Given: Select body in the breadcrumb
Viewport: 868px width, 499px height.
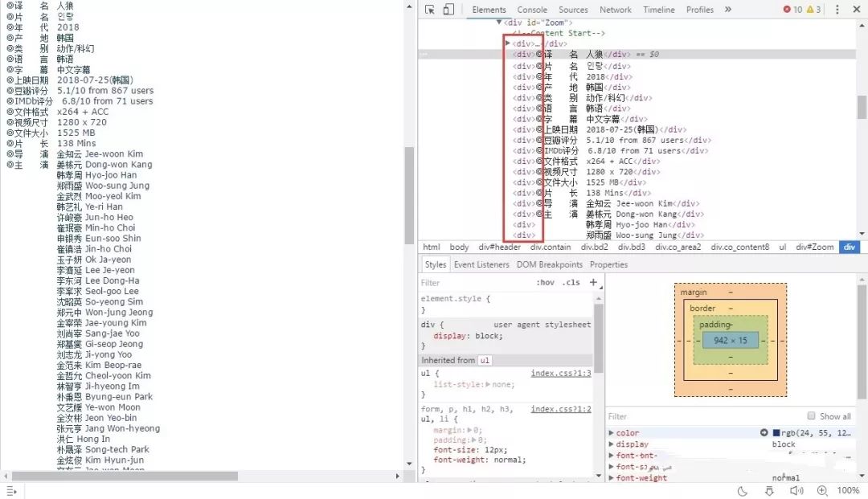Looking at the screenshot, I should point(459,247).
